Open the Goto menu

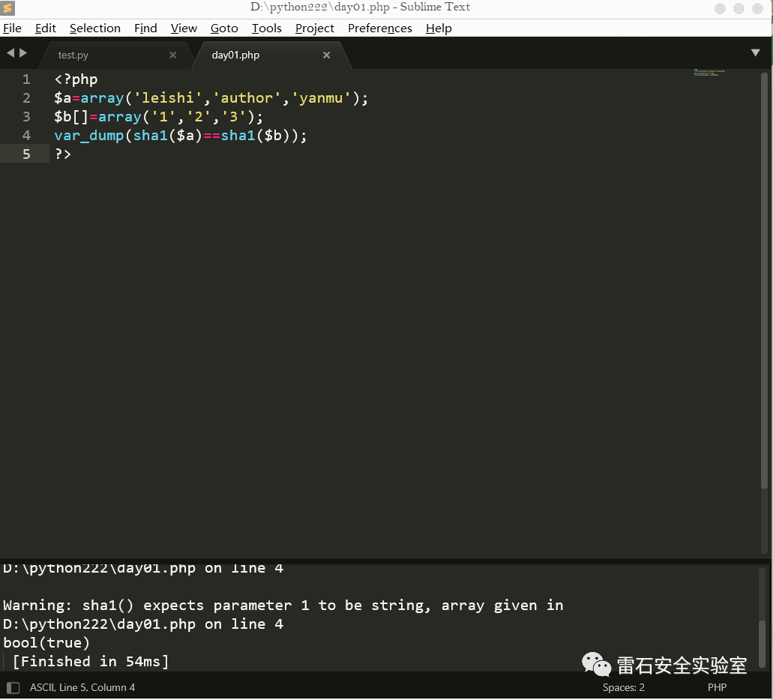(x=224, y=28)
